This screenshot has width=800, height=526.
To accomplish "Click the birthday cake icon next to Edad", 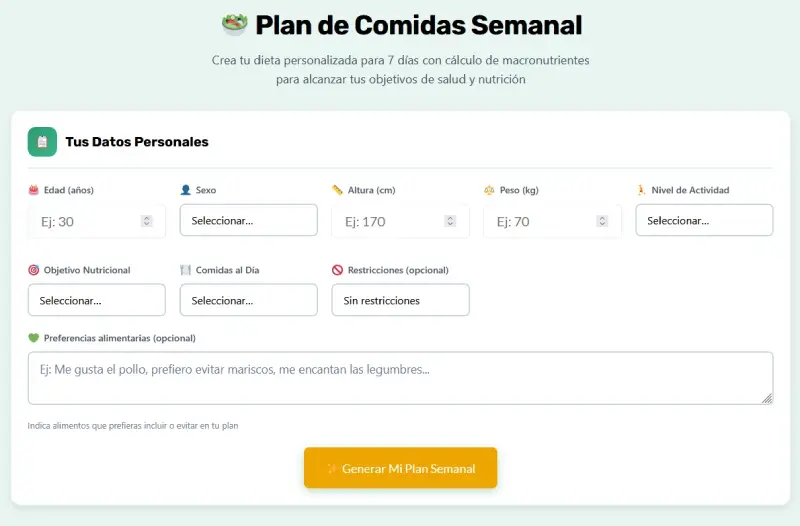I will [33, 190].
